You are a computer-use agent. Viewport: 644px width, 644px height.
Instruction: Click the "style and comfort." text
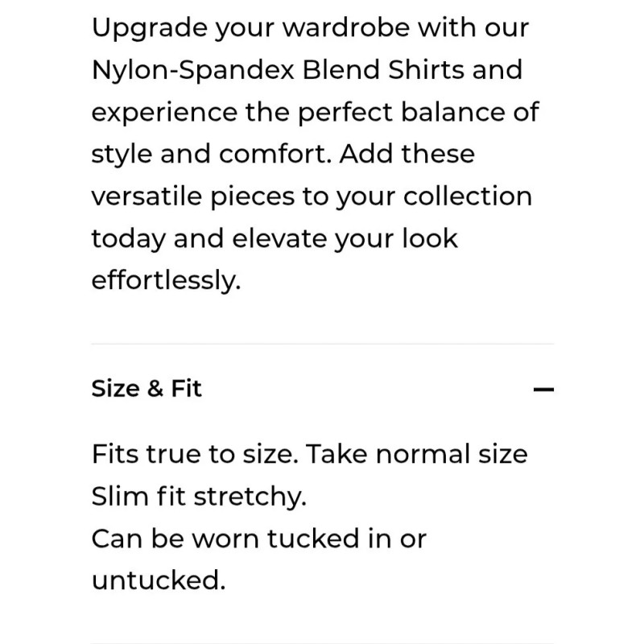pyautogui.click(x=211, y=154)
